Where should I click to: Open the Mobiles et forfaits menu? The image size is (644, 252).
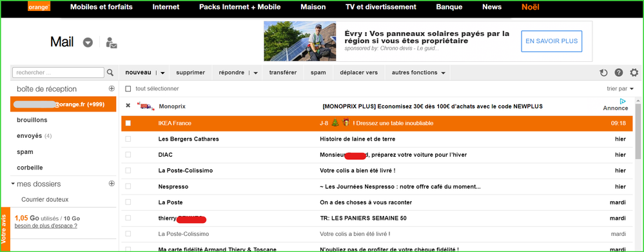[102, 7]
